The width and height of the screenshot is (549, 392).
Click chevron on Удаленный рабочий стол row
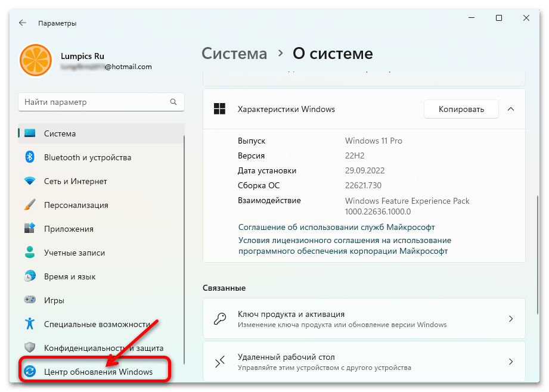511,362
